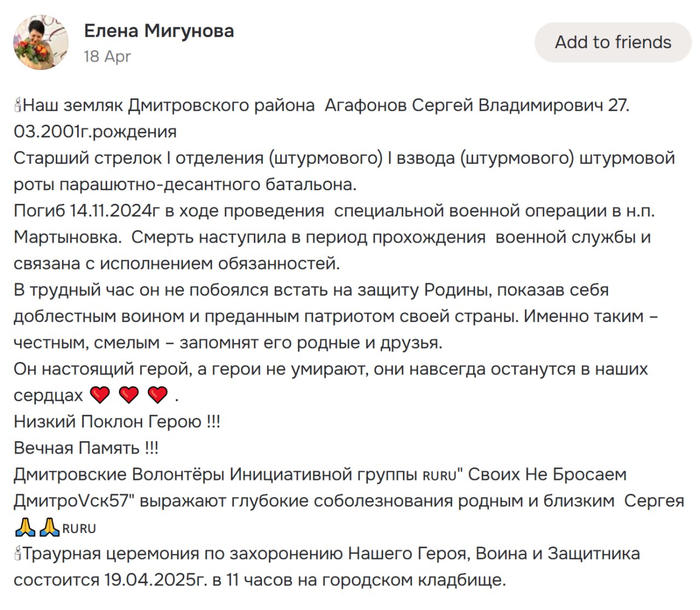Click the line Вечная Память
The height and width of the screenshot is (610, 700).
[x=86, y=448]
